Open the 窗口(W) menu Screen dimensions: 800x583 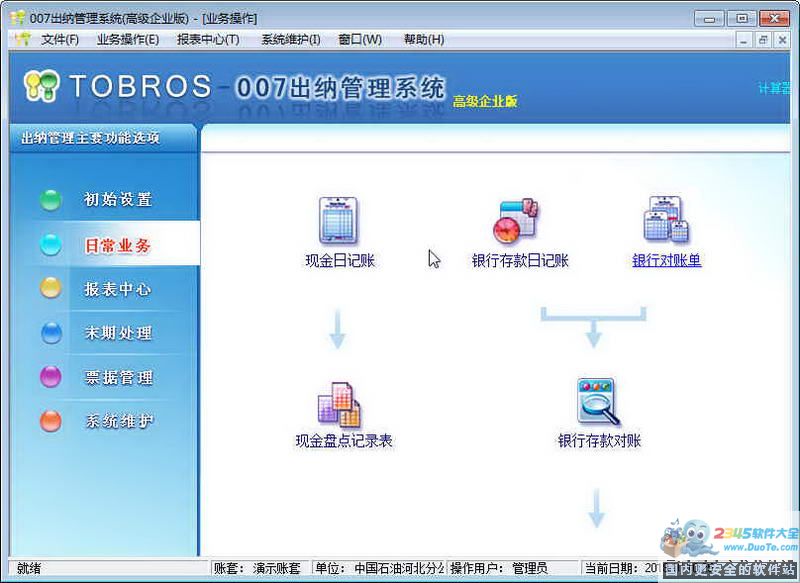point(360,39)
